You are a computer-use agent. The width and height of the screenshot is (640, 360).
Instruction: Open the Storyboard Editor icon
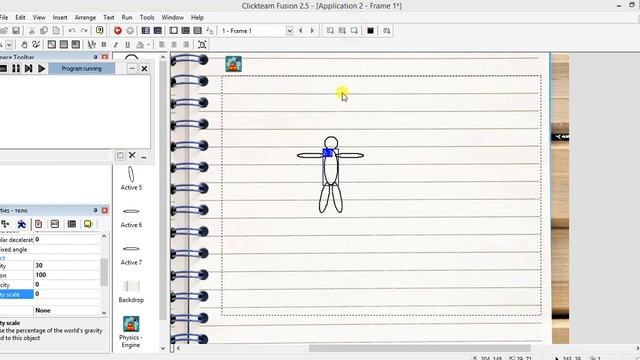tap(145, 31)
